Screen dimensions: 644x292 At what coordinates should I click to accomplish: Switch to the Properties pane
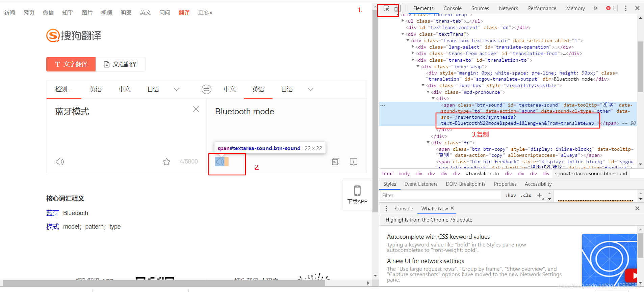click(505, 184)
